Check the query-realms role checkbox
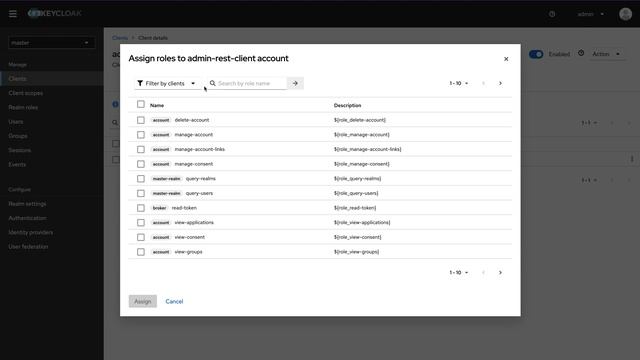 click(x=141, y=179)
